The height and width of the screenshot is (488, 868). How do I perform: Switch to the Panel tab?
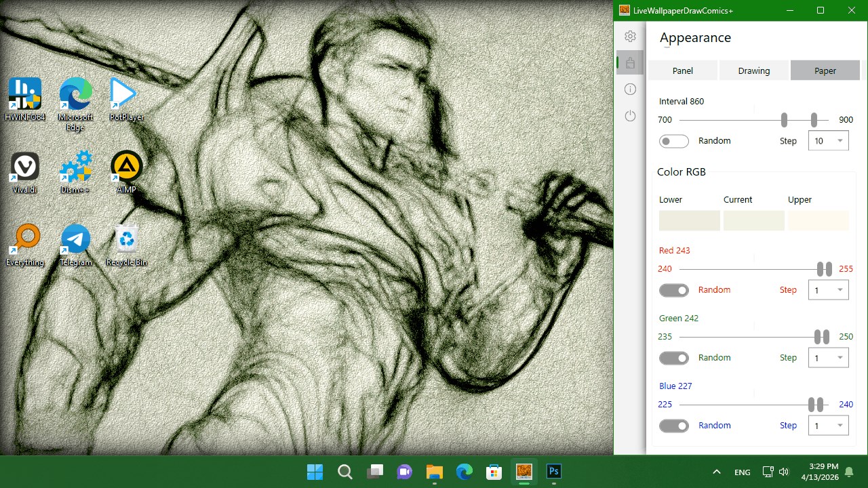(683, 70)
